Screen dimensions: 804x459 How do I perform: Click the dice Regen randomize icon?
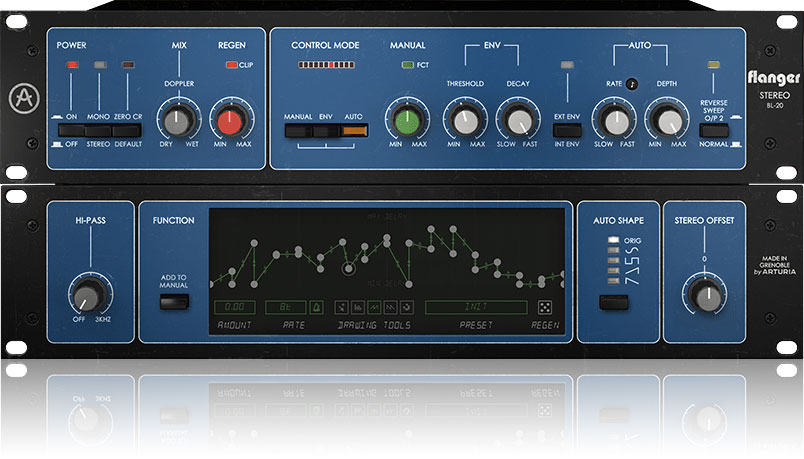[545, 307]
